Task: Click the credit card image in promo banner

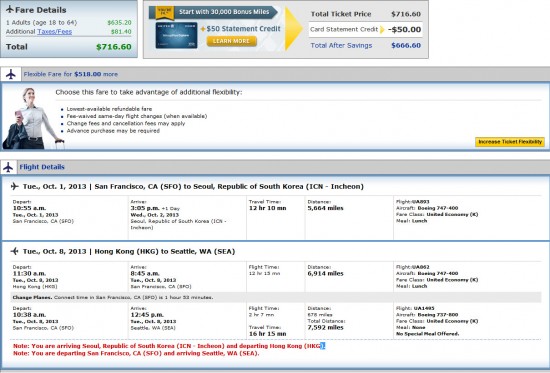Action: [176, 35]
